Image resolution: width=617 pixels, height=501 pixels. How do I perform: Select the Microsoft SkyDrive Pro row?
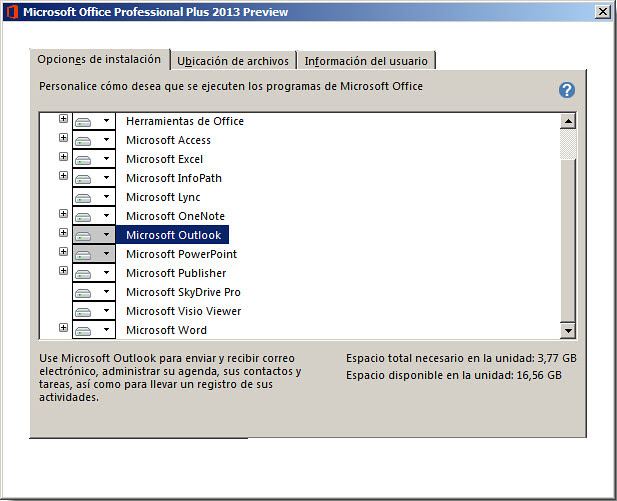[x=183, y=292]
